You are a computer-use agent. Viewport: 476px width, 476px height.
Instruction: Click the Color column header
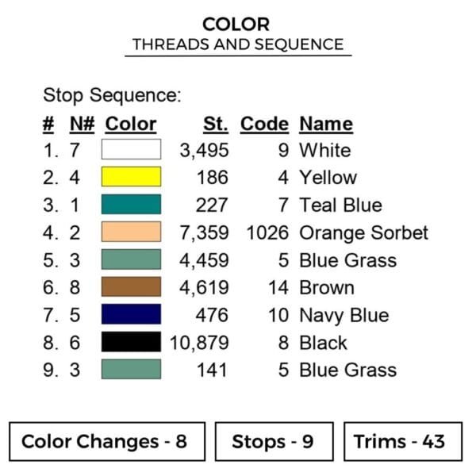tap(131, 125)
